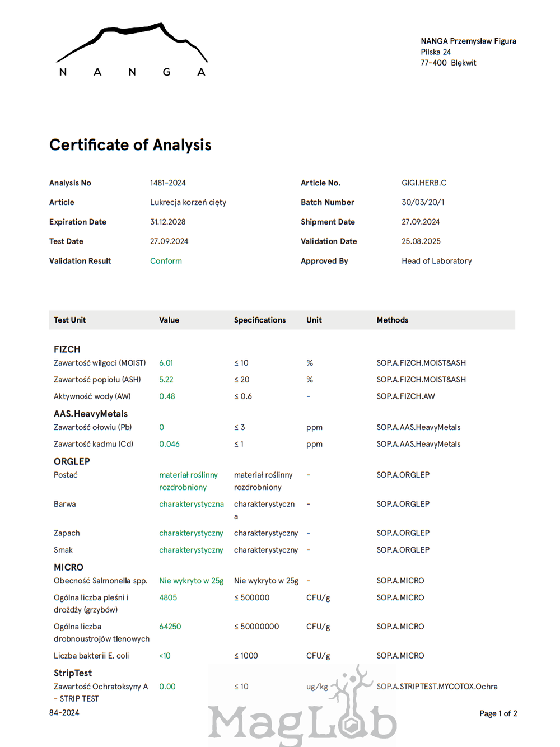Click the green Conform validation result

166,261
